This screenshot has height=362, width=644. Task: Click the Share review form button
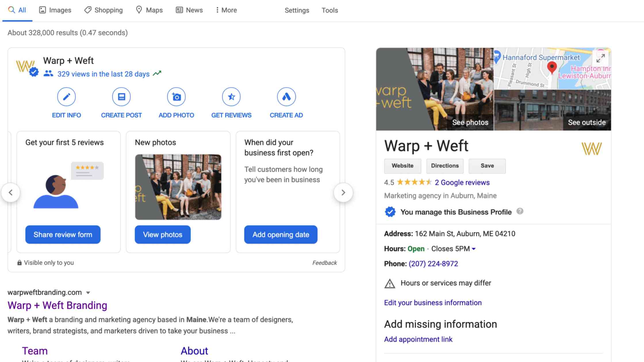pyautogui.click(x=63, y=234)
